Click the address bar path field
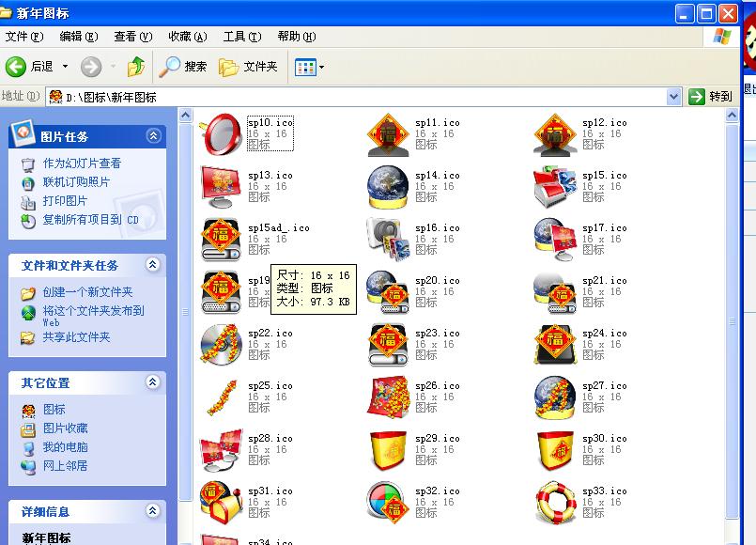The height and width of the screenshot is (545, 756). pos(357,97)
